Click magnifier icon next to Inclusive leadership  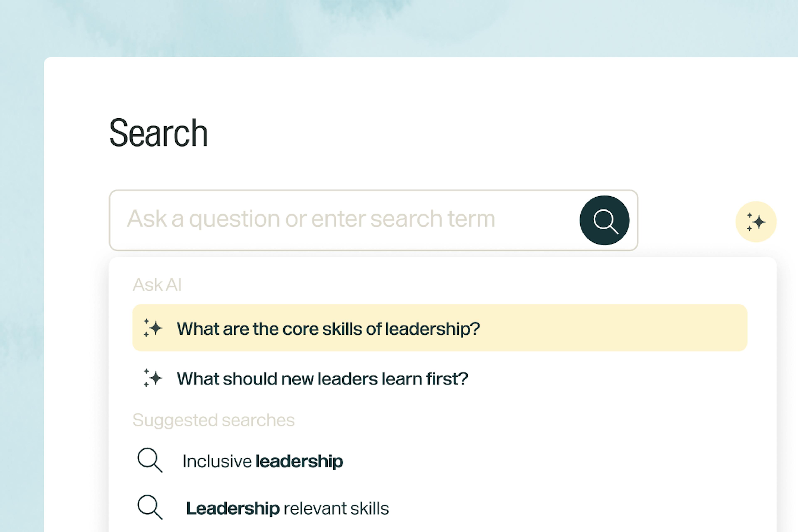pyautogui.click(x=150, y=461)
